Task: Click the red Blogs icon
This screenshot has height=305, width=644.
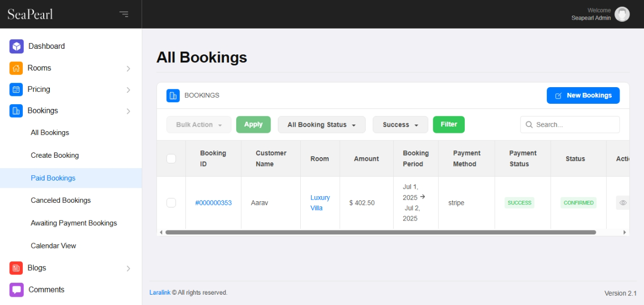Action: click(x=16, y=268)
